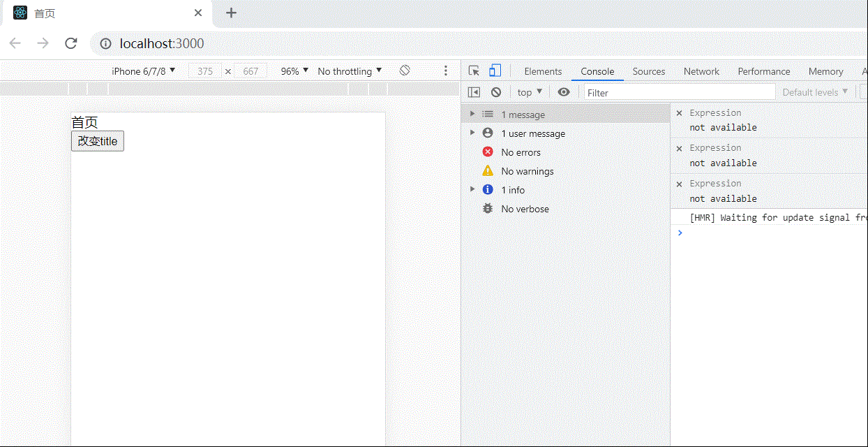Go back in browser history

(15, 43)
